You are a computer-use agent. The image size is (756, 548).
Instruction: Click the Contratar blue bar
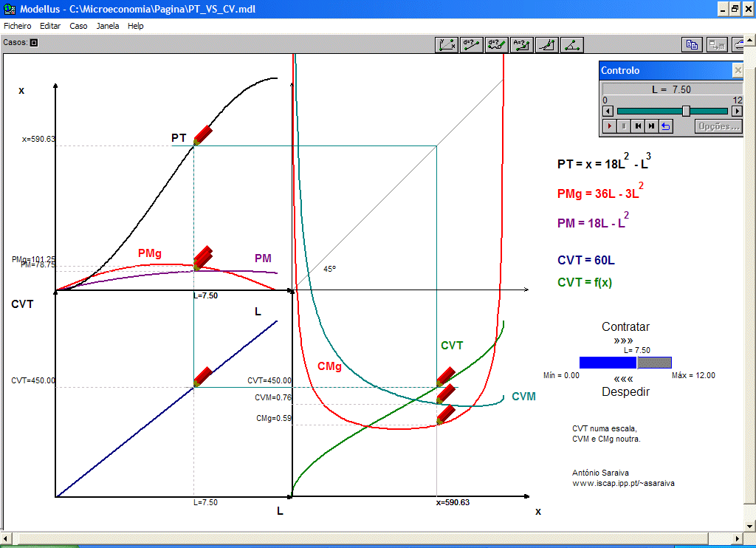pyautogui.click(x=608, y=363)
